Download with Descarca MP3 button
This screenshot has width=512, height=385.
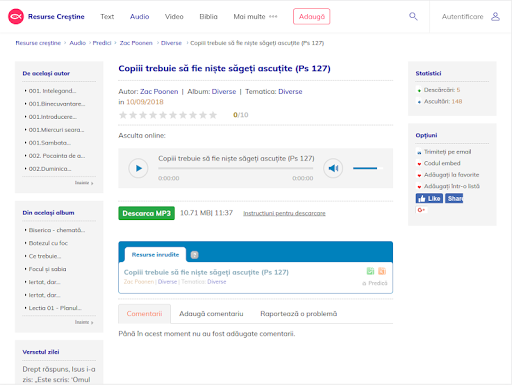[x=147, y=213]
